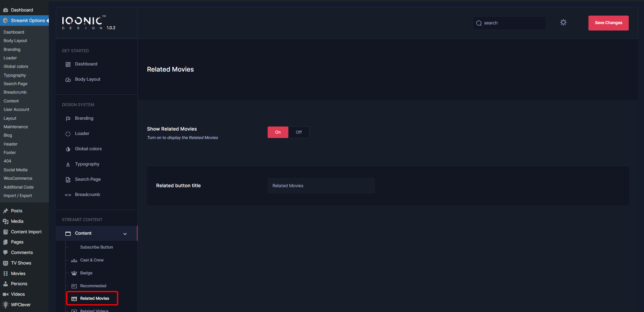The width and height of the screenshot is (644, 312).
Task: Click the Save Changes button
Action: pyautogui.click(x=608, y=23)
